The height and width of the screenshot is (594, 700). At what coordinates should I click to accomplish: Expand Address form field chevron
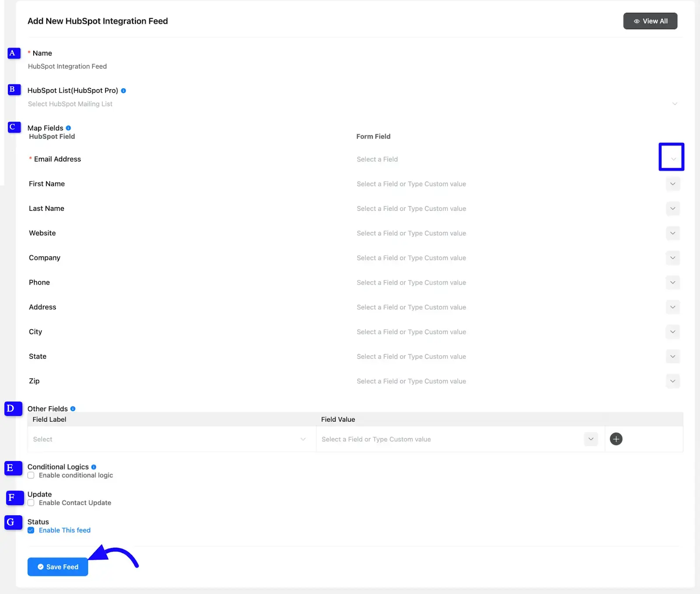[x=673, y=307]
